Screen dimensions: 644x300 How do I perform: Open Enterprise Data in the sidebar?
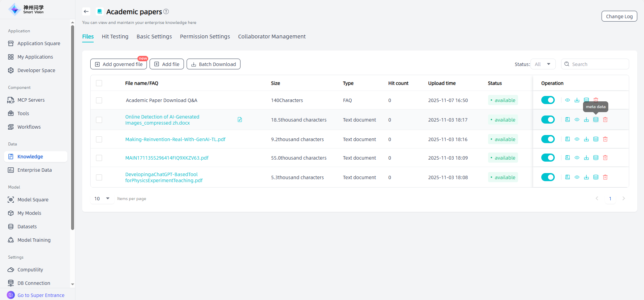[34, 170]
